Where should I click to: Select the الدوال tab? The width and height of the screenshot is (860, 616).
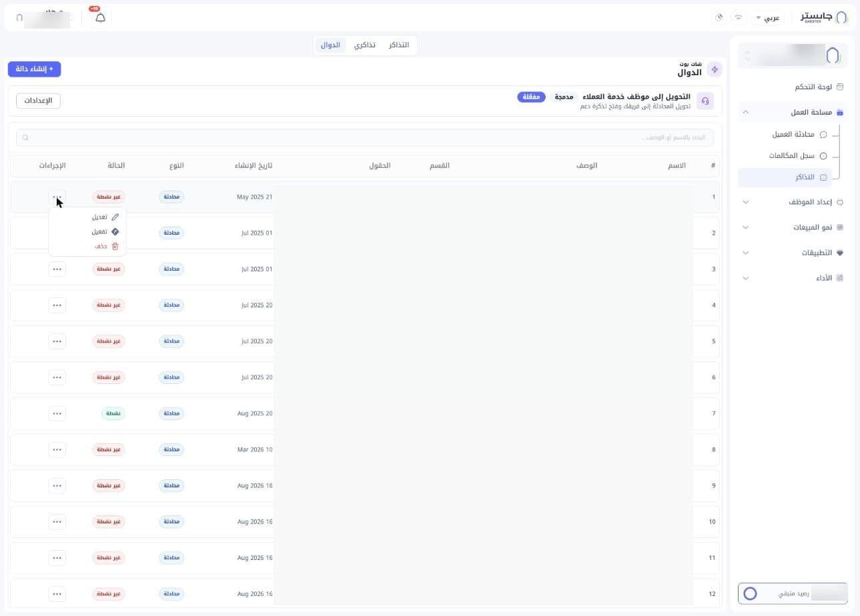point(330,45)
